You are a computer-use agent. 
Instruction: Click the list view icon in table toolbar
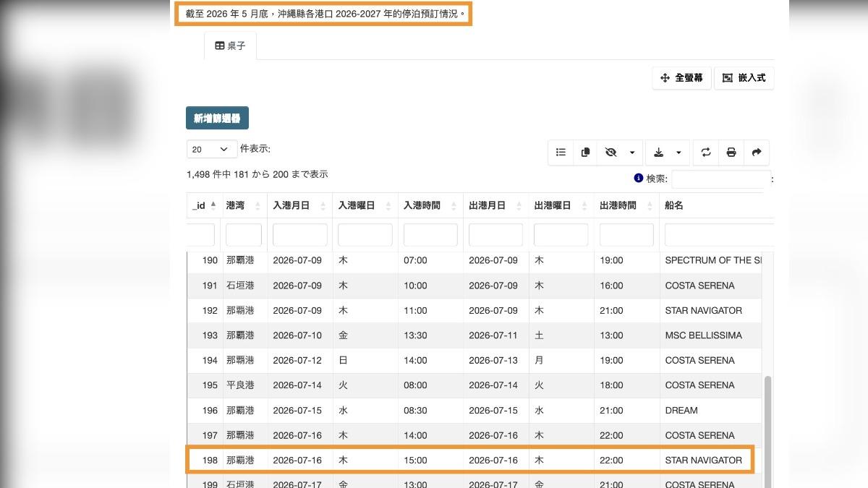[561, 153]
